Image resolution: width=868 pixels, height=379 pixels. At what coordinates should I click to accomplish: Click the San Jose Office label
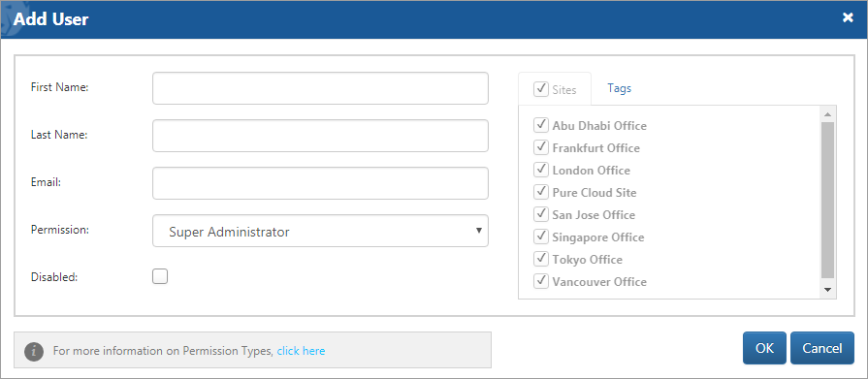click(x=594, y=214)
